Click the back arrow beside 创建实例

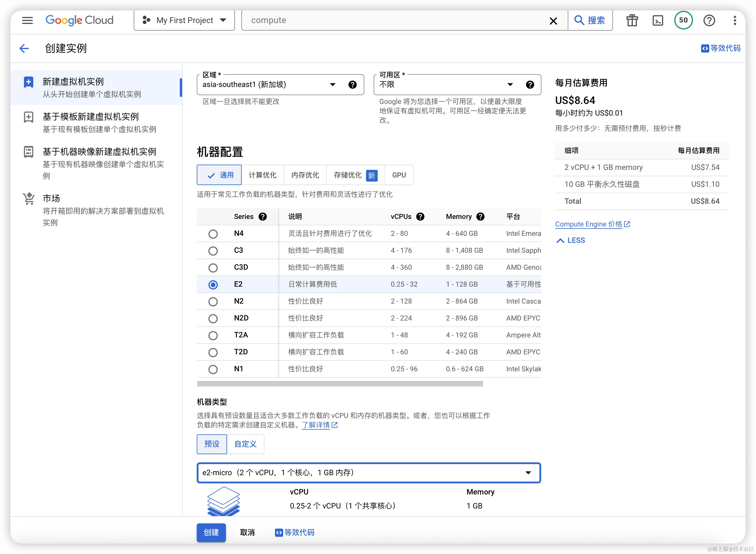24,48
